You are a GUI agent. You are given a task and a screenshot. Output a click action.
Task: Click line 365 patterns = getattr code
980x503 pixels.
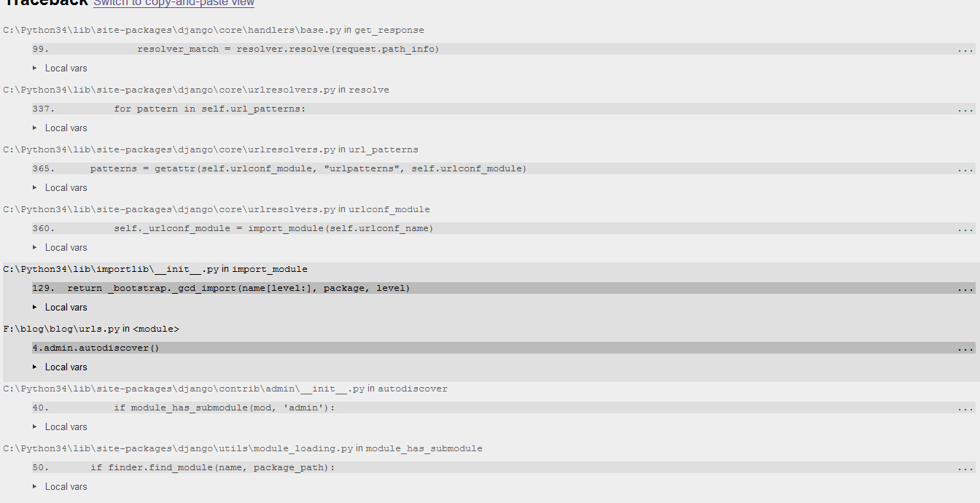coord(308,168)
